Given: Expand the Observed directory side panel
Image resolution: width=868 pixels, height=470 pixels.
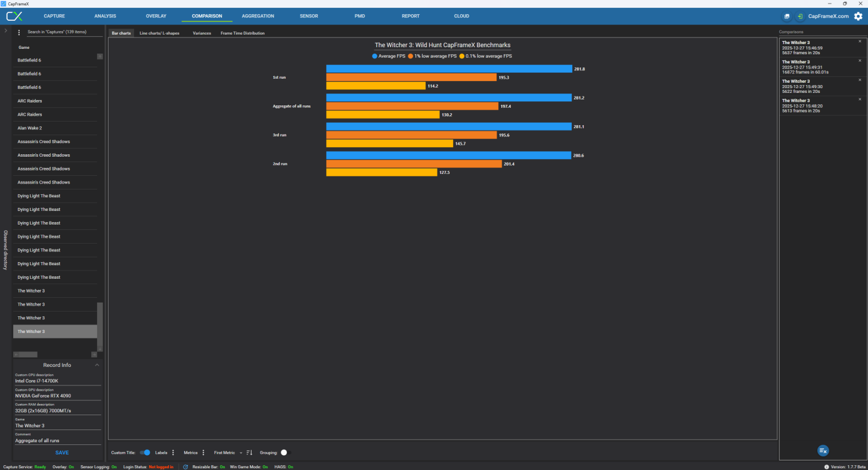Looking at the screenshot, I should click(6, 30).
